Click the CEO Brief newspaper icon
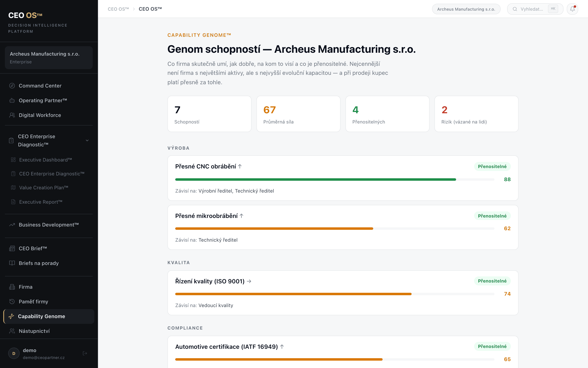 12,248
